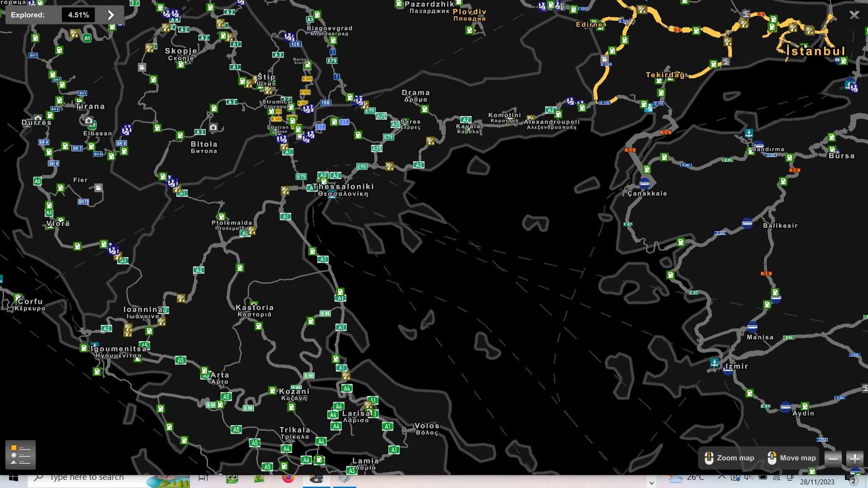
Task: Click the port anchor icon beside Izmir
Action: [714, 362]
